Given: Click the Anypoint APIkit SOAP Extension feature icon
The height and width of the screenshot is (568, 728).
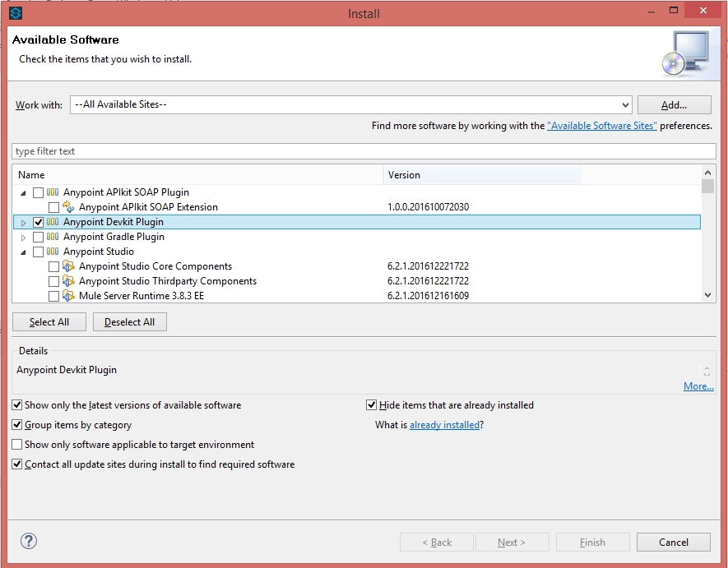Looking at the screenshot, I should [x=69, y=207].
